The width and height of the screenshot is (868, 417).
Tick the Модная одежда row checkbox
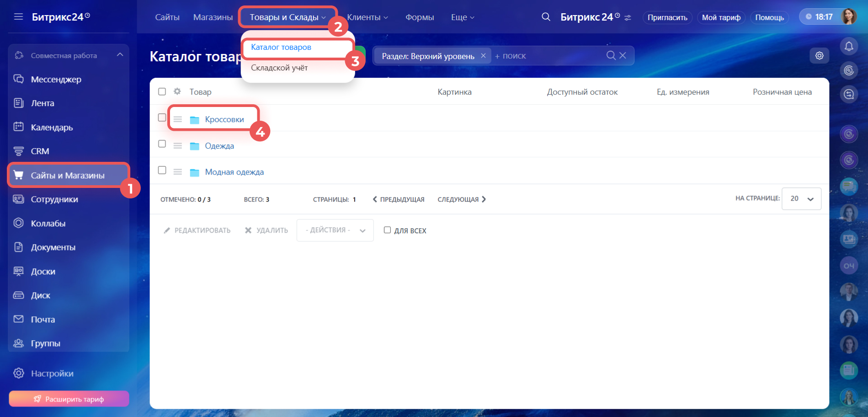pos(162,170)
